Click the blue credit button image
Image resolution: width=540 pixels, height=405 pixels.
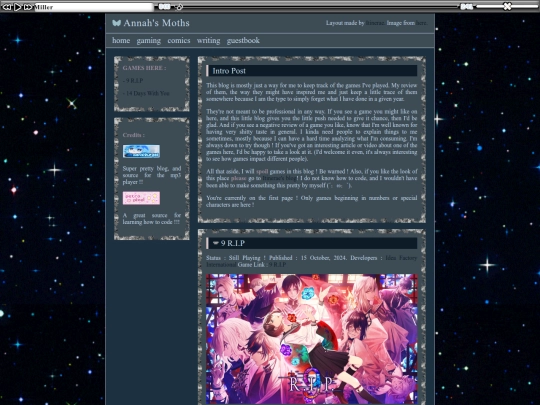(x=141, y=151)
